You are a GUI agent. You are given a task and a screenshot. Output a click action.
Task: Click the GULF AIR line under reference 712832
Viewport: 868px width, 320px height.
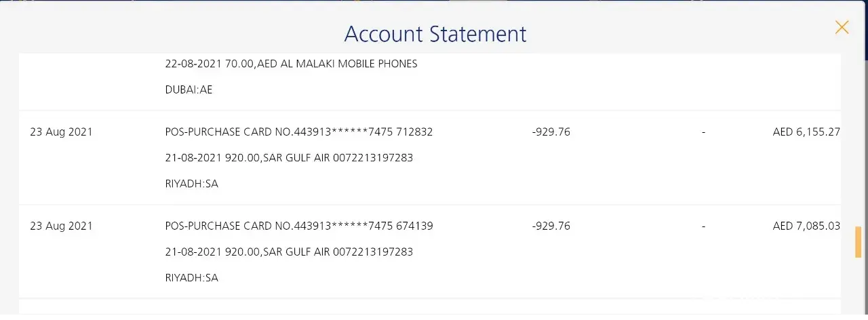tap(289, 158)
